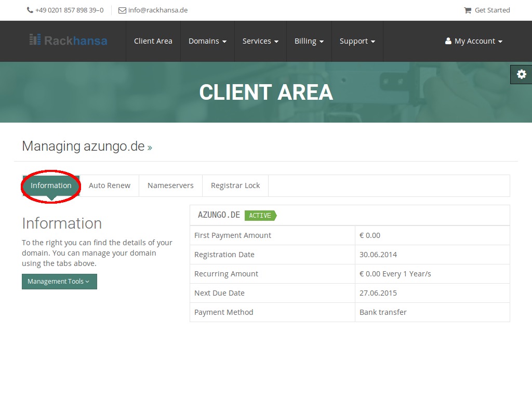Click the AZUNGO.DE domain heading

(219, 215)
